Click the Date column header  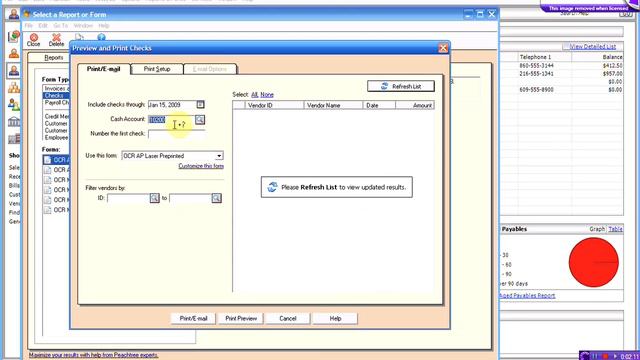379,105
